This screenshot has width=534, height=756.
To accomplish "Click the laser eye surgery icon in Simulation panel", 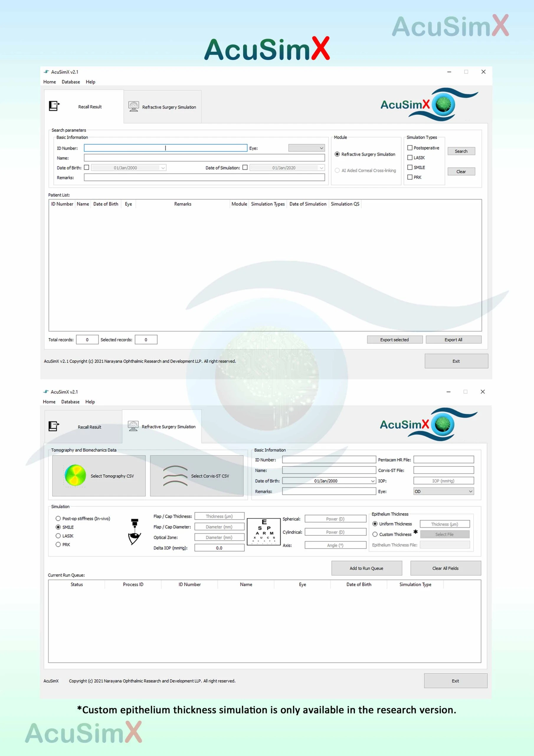I will [x=134, y=532].
